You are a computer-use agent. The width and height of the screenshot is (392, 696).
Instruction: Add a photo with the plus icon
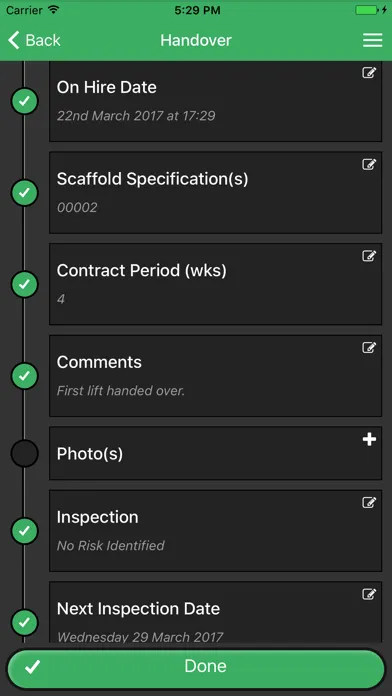(369, 439)
